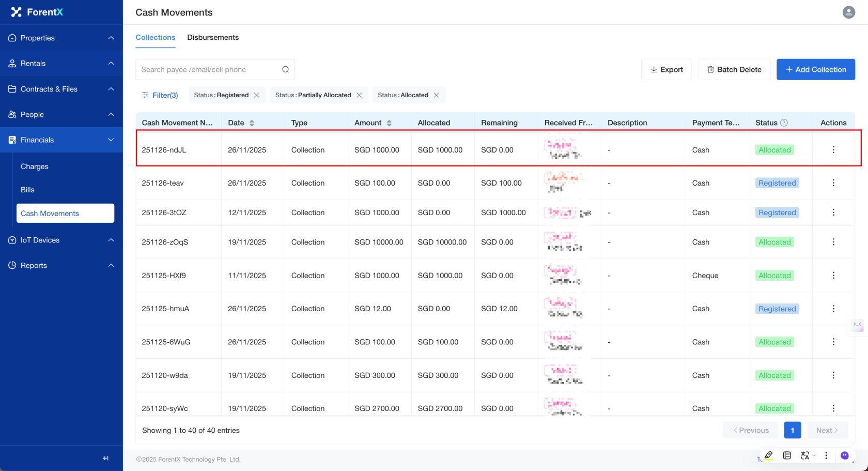Open Charges in the Financials submenu
The width and height of the screenshot is (868, 471).
(x=35, y=166)
